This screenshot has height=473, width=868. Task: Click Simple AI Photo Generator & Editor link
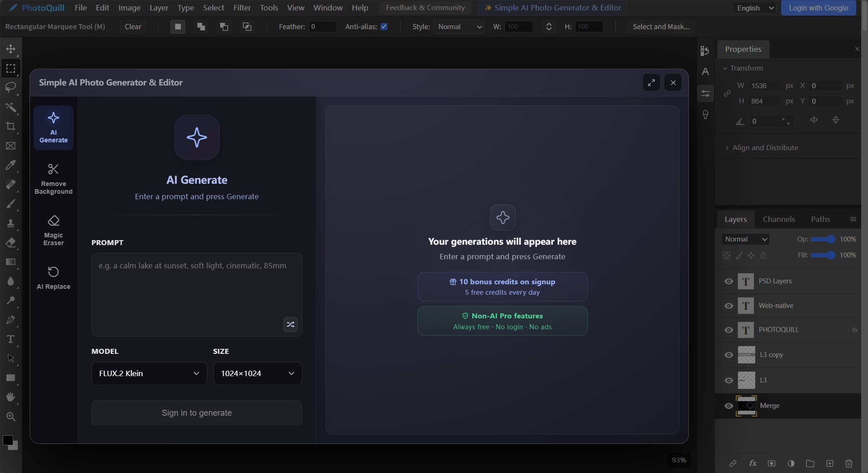tap(553, 8)
